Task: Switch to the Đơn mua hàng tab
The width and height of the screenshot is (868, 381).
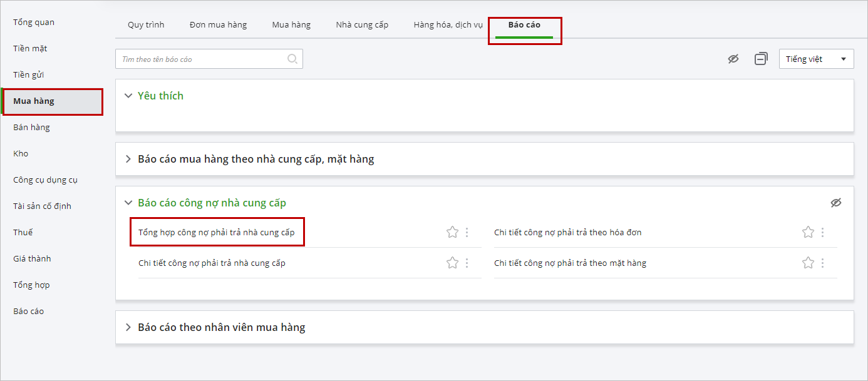Action: coord(218,25)
